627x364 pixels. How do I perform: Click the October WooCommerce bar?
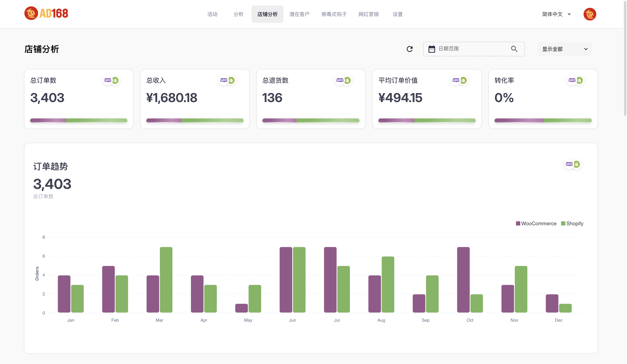(x=463, y=280)
